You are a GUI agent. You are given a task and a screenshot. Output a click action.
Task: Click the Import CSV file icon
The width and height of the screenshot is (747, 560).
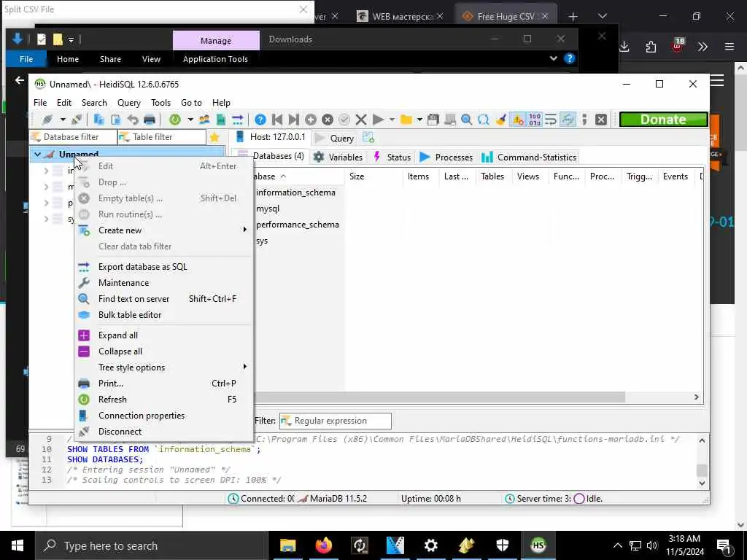pyautogui.click(x=220, y=120)
